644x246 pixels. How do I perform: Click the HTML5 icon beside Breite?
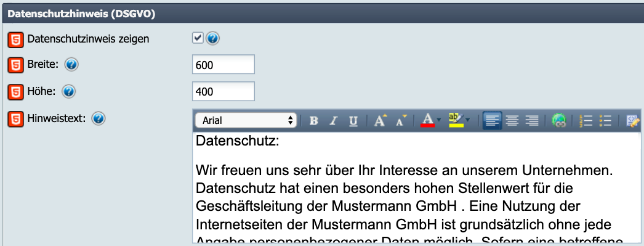(x=15, y=65)
